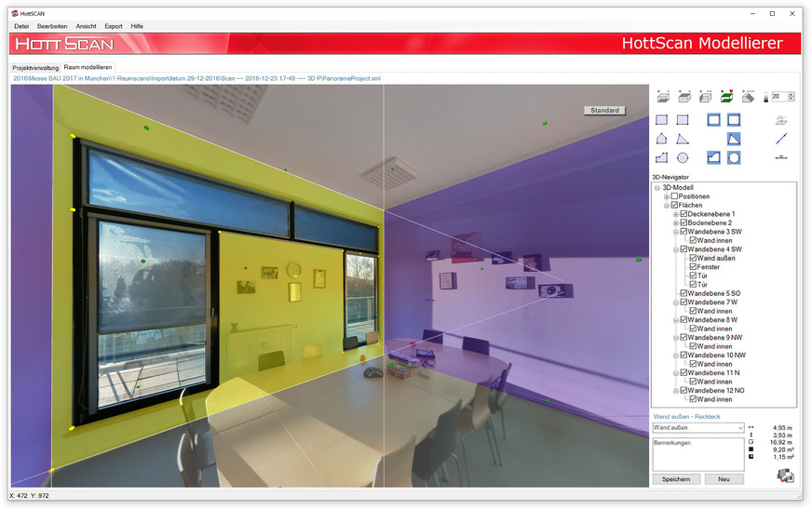812x510 pixels.
Task: Select the highlighted circle cutout tool
Action: click(734, 158)
